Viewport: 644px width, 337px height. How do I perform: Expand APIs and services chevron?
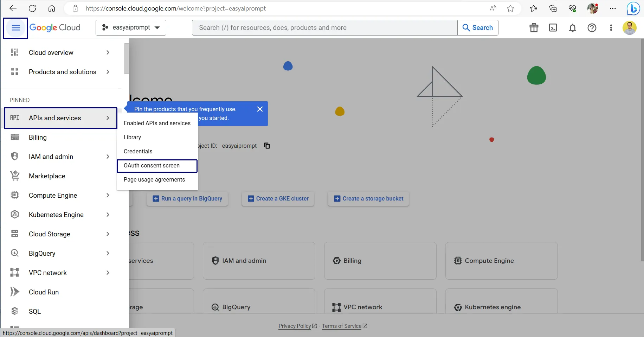108,118
